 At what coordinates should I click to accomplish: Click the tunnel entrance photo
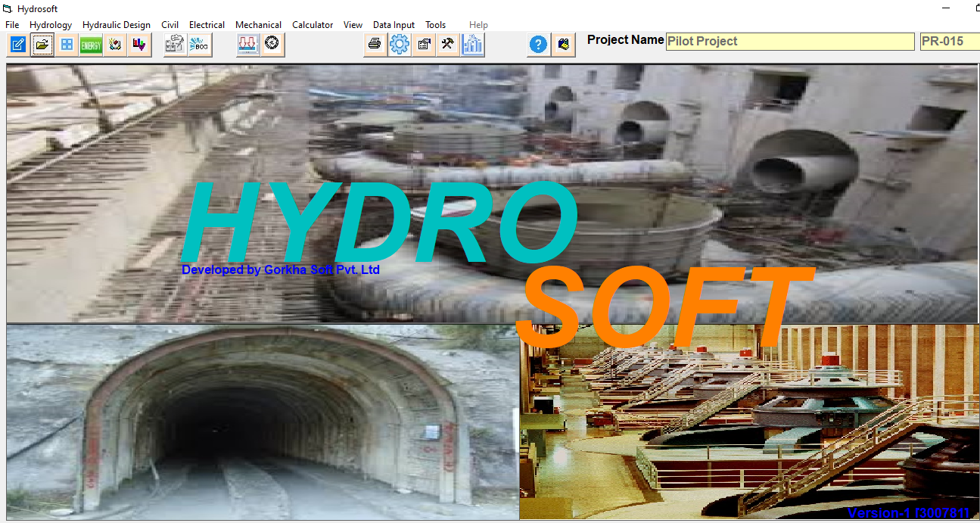point(263,422)
